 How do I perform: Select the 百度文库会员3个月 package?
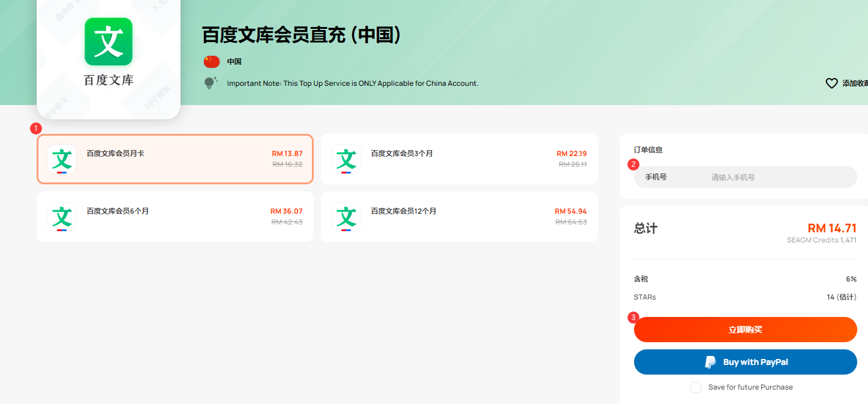[x=459, y=159]
